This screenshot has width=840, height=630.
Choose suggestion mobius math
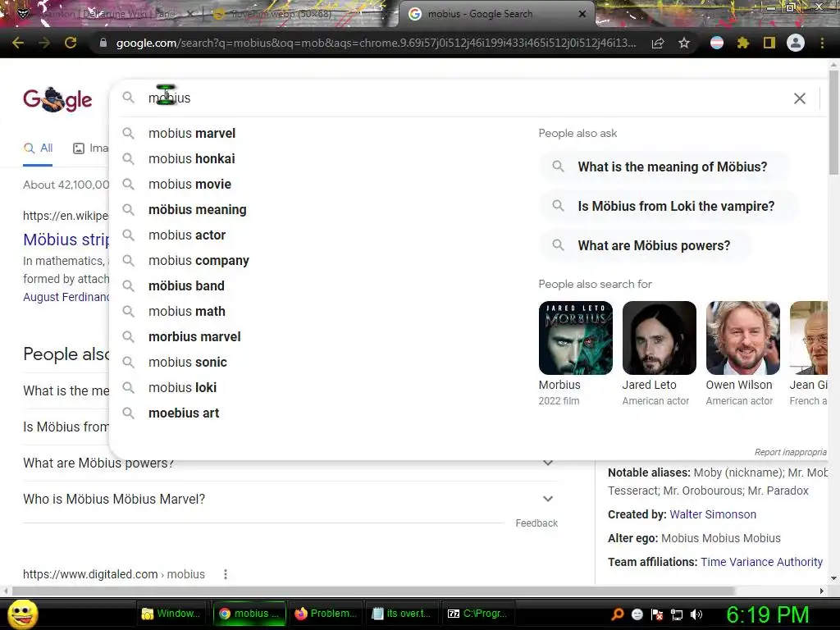click(186, 311)
